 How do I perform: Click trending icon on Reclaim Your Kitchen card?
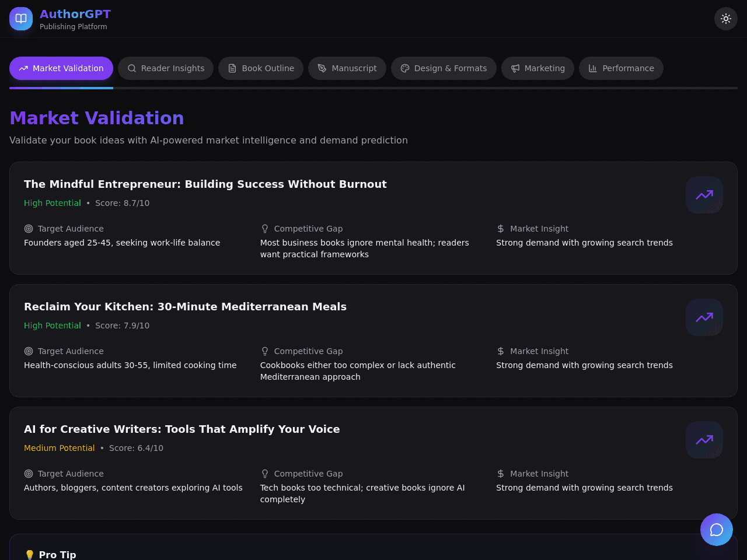[704, 317]
